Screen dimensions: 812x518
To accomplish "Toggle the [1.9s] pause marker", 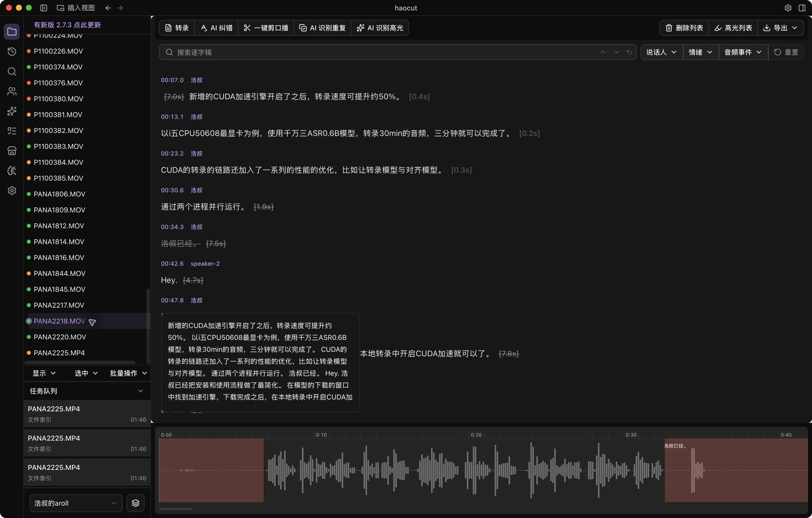I will [x=263, y=207].
